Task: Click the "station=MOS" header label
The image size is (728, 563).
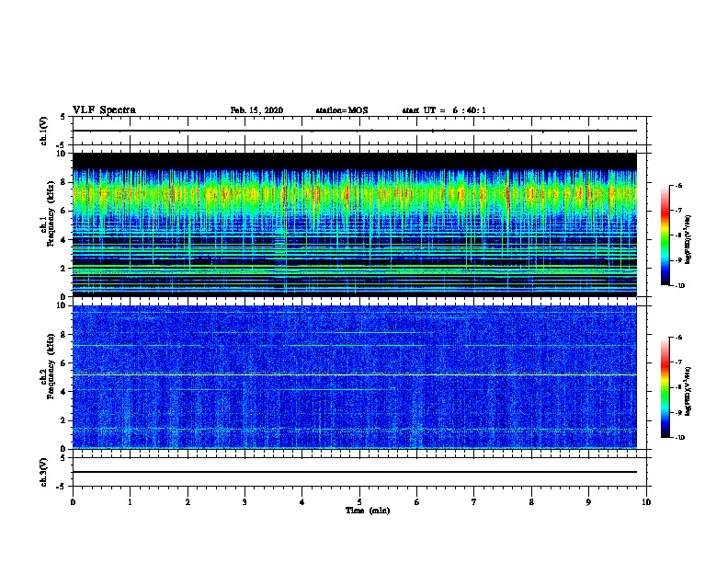Action: tap(342, 110)
